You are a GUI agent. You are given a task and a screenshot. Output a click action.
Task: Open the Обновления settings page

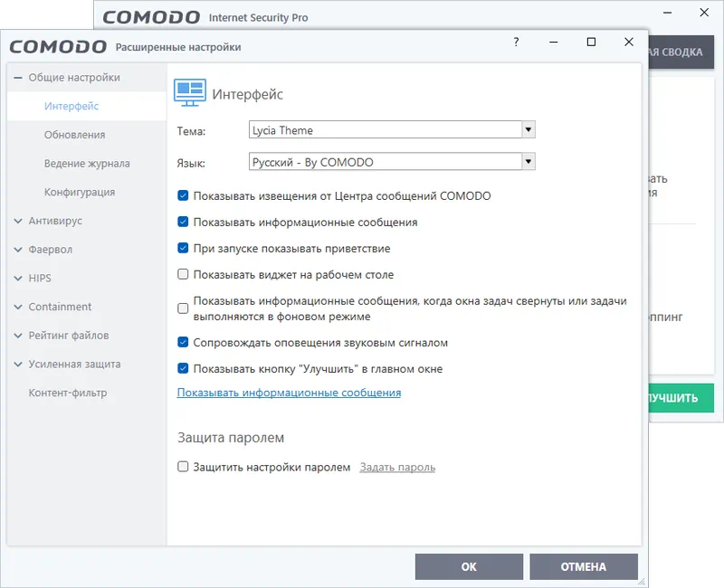(x=74, y=135)
